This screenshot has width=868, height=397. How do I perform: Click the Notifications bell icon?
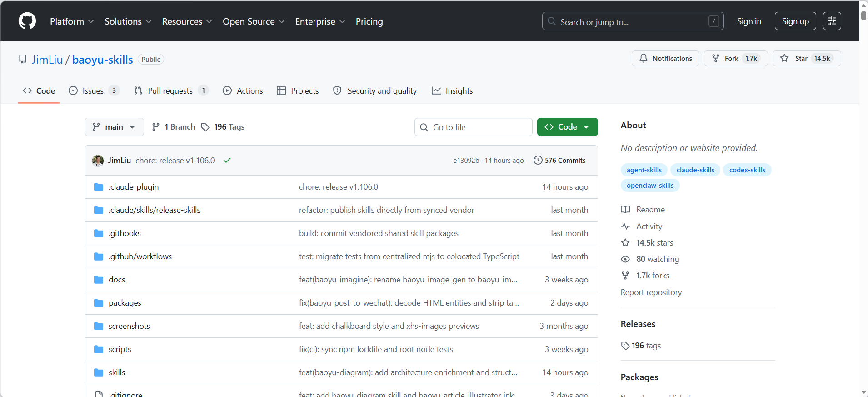coord(644,58)
